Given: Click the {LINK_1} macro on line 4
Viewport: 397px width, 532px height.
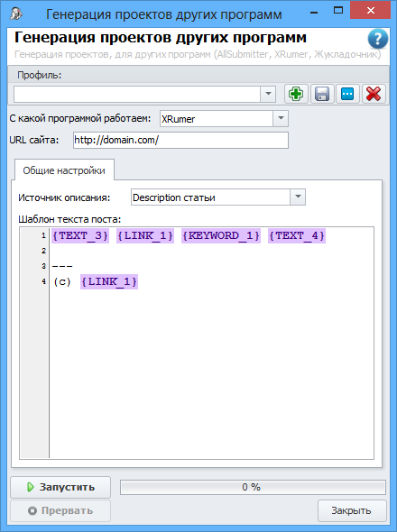Looking at the screenshot, I should click(x=109, y=281).
